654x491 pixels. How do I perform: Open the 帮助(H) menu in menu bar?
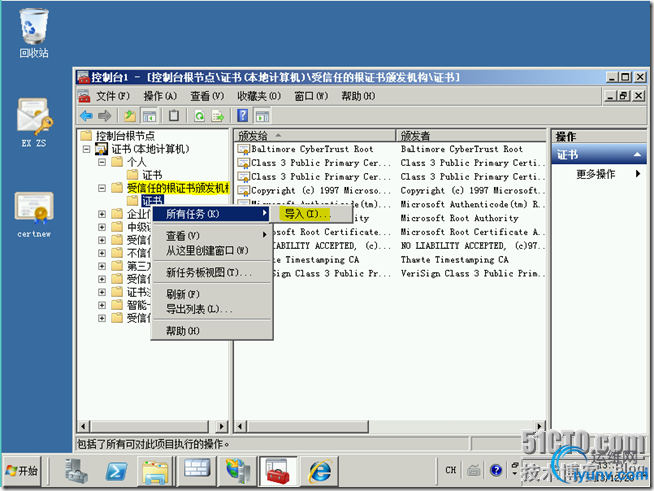coord(358,96)
